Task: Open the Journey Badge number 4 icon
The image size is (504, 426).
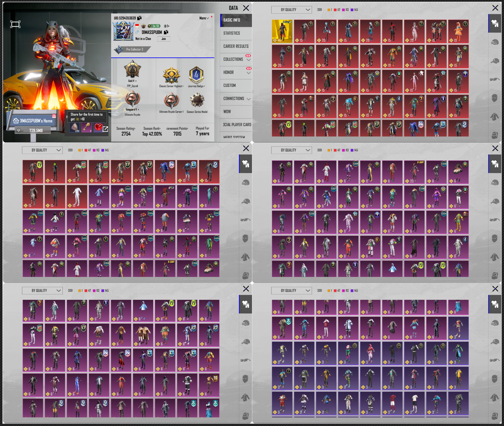Action: tap(196, 75)
